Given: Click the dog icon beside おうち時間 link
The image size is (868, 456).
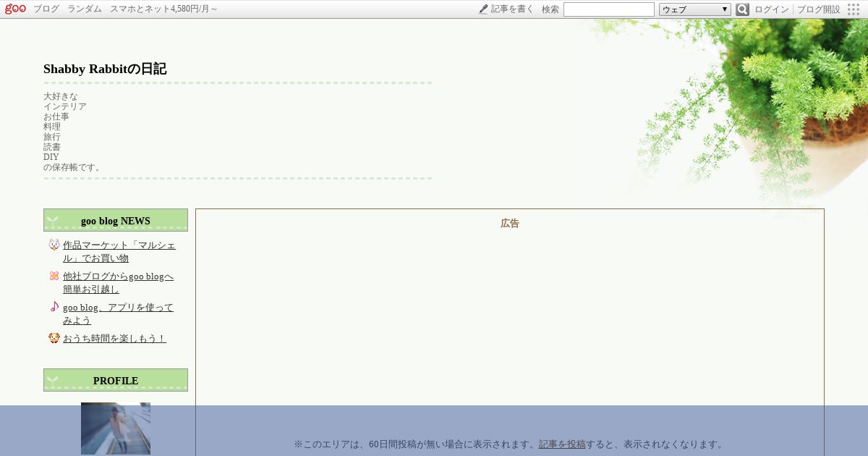Looking at the screenshot, I should coord(54,337).
